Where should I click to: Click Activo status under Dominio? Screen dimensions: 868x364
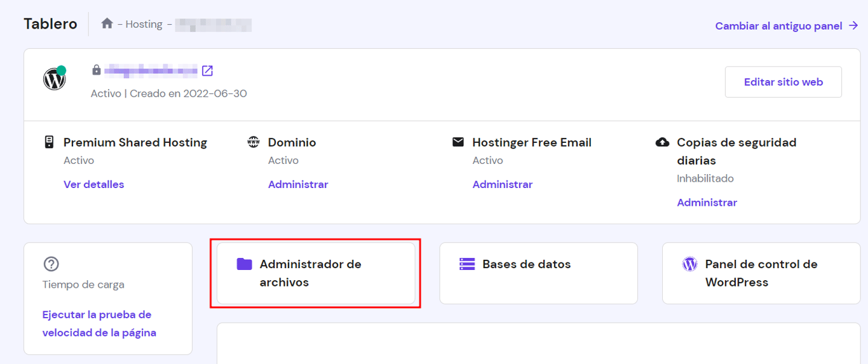[x=283, y=161]
